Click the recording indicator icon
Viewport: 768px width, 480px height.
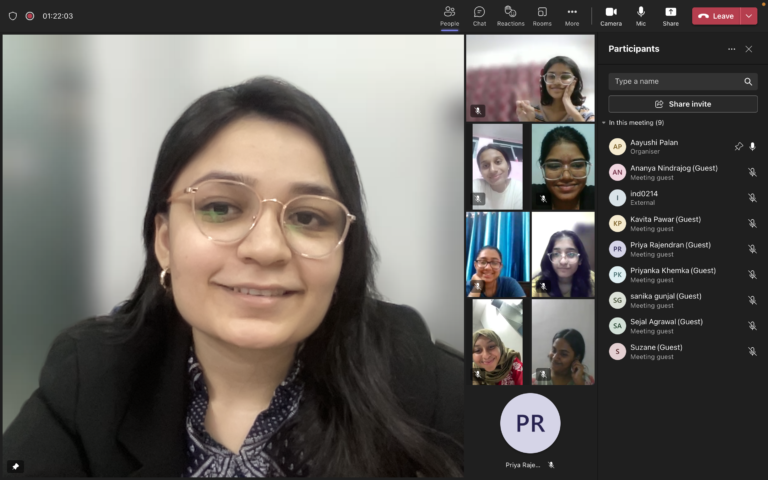[30, 16]
